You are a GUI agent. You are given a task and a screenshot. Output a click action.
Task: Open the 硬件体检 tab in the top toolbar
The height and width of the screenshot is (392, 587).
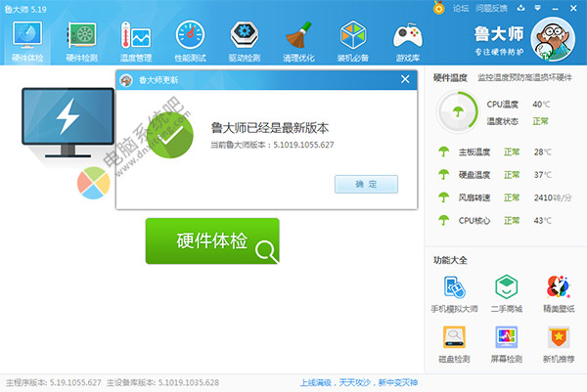pos(26,41)
